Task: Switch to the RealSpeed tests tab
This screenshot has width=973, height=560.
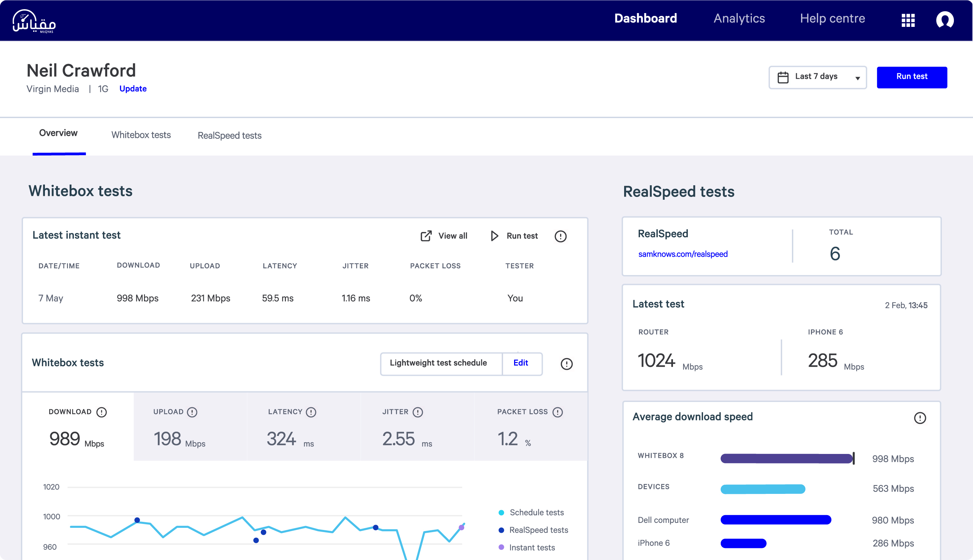Action: click(x=229, y=135)
